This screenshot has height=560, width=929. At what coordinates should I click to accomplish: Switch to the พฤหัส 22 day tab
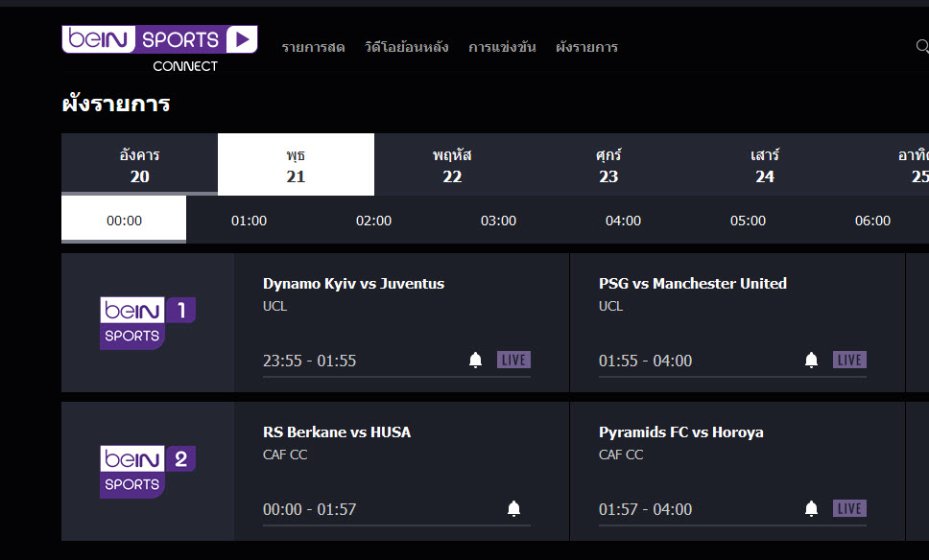[452, 165]
